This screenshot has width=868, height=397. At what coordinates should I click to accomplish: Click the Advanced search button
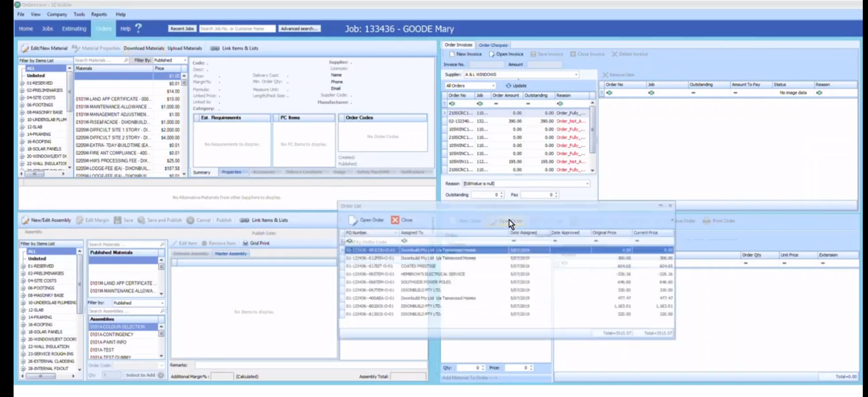(299, 29)
